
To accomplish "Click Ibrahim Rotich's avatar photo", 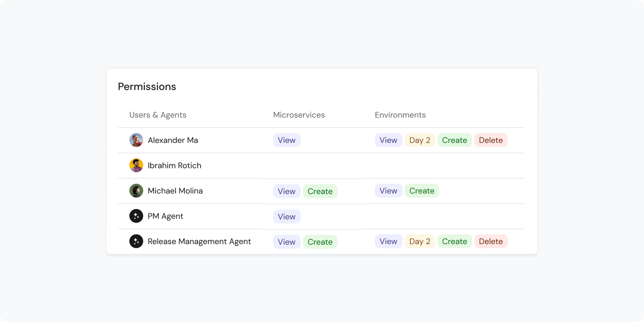I will click(136, 165).
